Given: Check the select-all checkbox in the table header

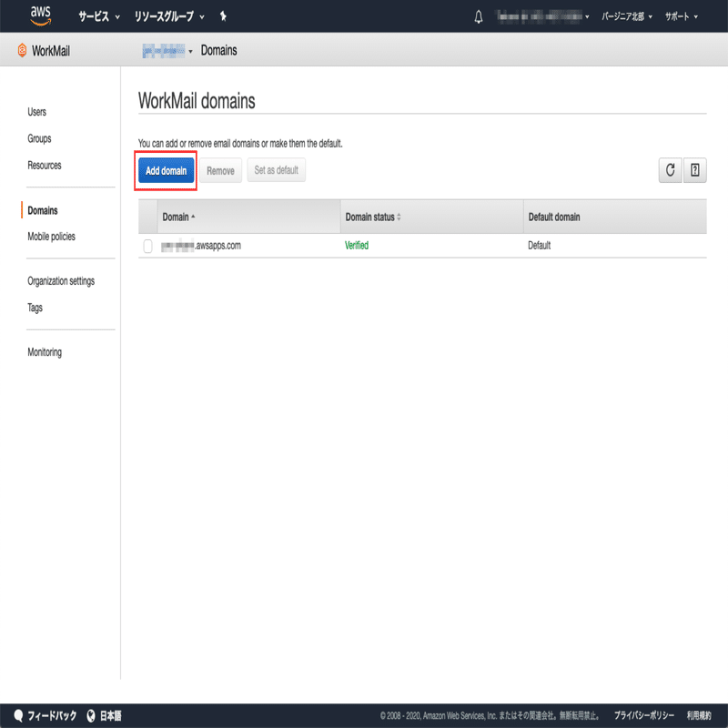Looking at the screenshot, I should [x=147, y=217].
